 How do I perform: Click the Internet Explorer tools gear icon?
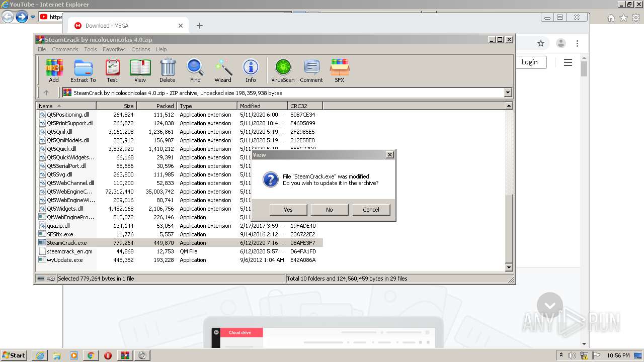click(x=636, y=18)
